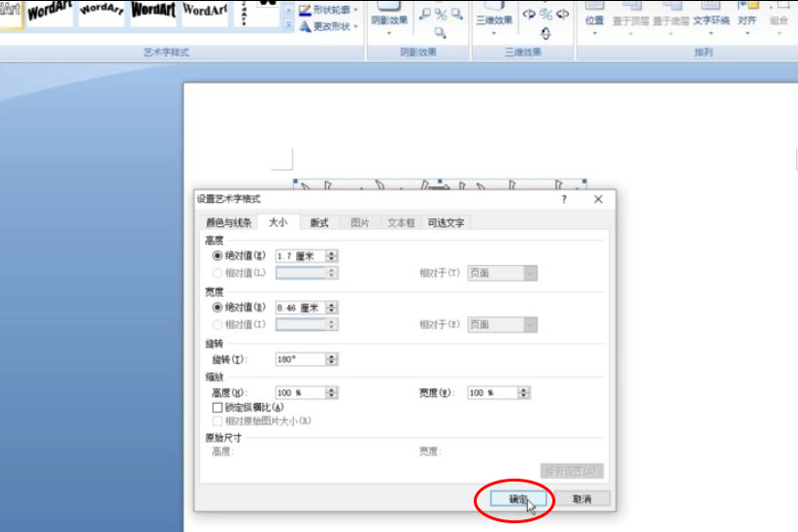Select 宽度 相对值 radio button
The height and width of the screenshot is (532, 798).
(x=217, y=324)
